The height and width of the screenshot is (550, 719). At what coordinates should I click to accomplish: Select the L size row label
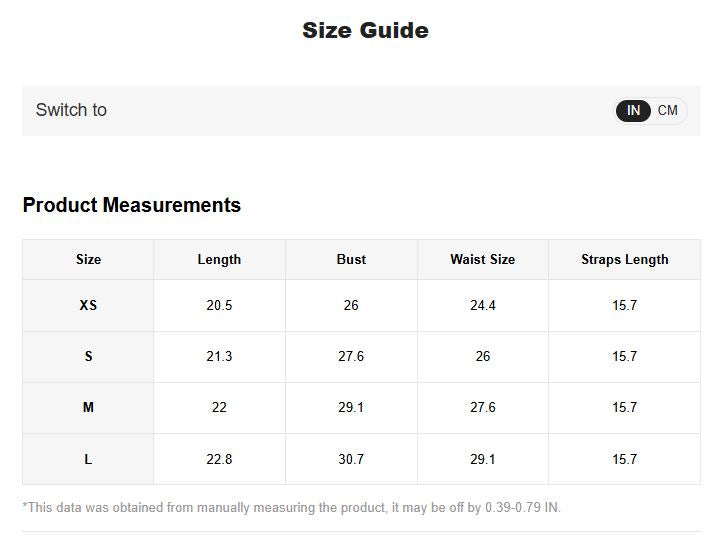pyautogui.click(x=88, y=459)
